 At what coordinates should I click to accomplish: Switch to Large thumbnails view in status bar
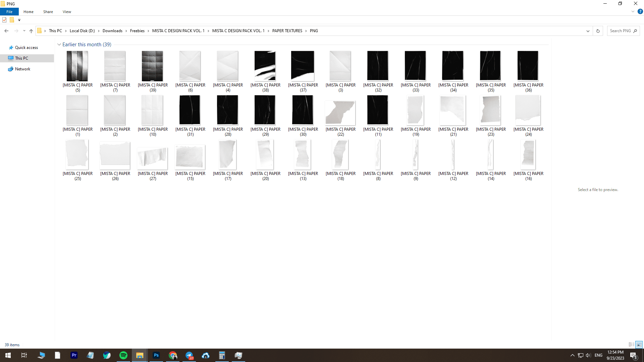click(x=639, y=345)
